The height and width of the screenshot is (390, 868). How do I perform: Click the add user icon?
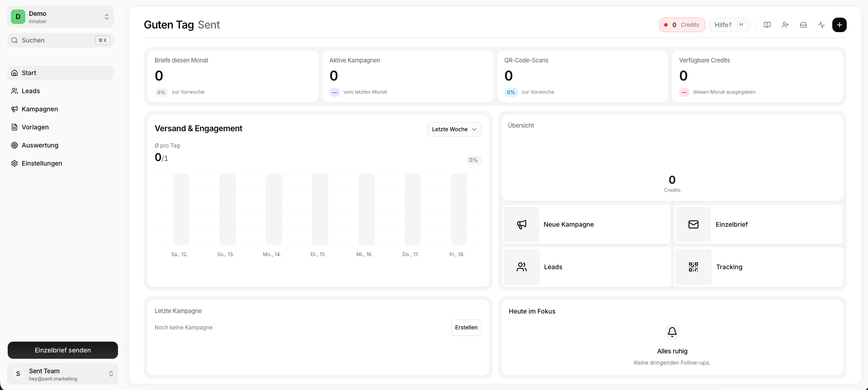pyautogui.click(x=785, y=25)
